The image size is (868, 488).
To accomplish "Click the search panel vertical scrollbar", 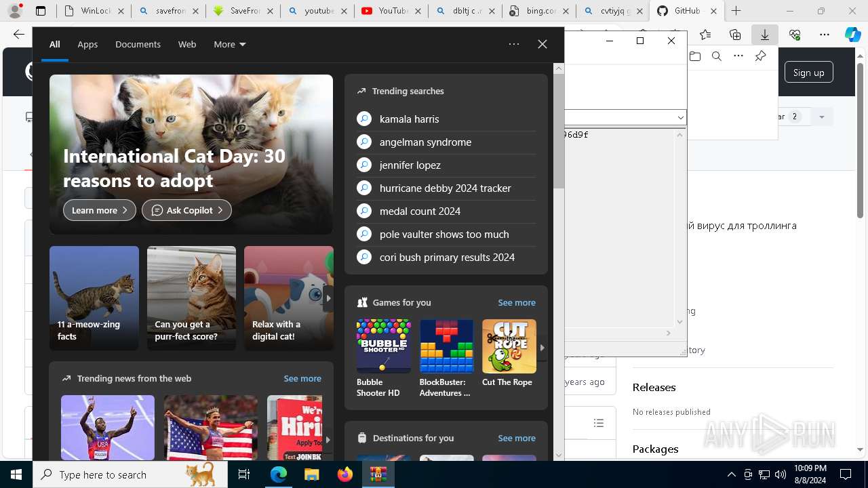I will [559, 132].
